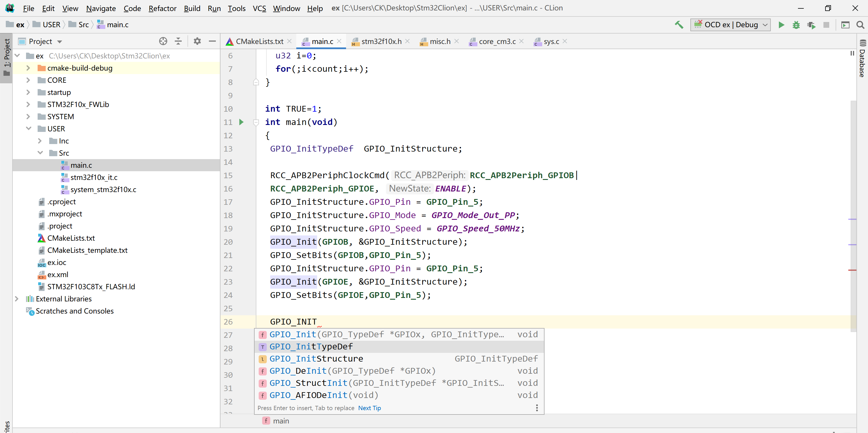Open the VCS menu

[259, 8]
